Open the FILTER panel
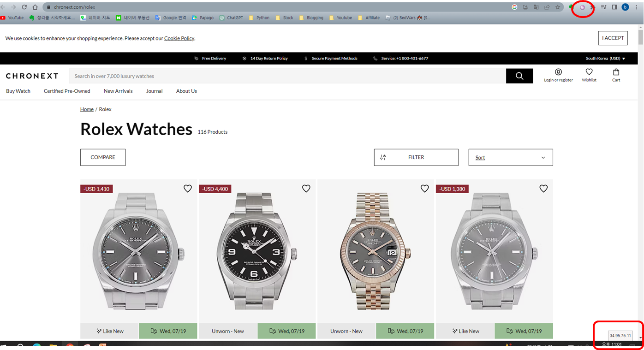Screen dimensions: 644x350 click(416, 157)
